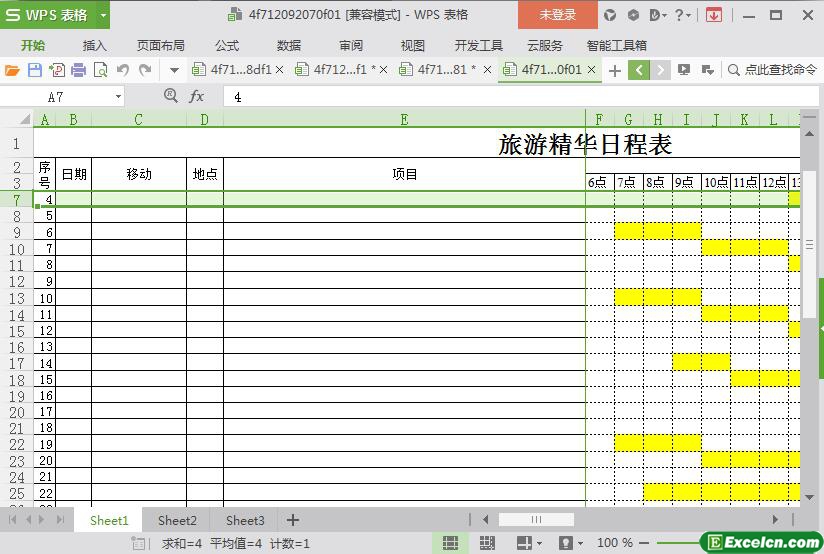The image size is (824, 554).
Task: Click the horizontal scrollbar thumb
Action: 536,520
